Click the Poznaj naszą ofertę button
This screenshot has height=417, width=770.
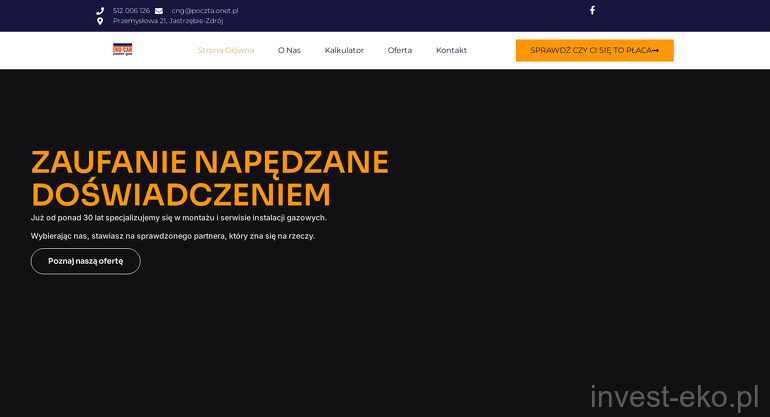[85, 261]
